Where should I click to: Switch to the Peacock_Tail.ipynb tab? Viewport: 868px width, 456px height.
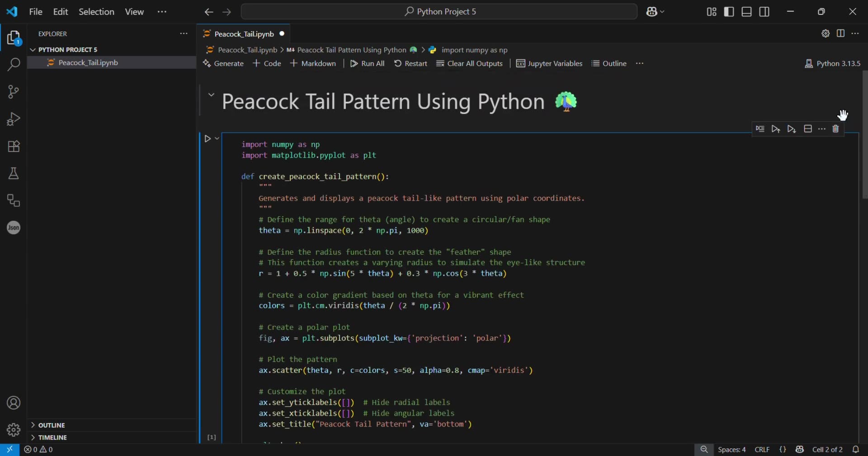click(244, 33)
